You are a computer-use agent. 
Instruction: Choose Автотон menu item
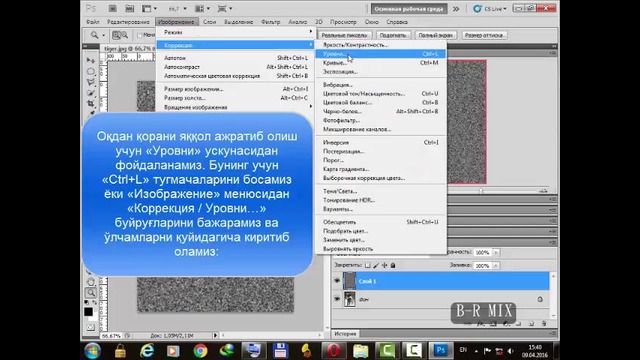(236, 58)
